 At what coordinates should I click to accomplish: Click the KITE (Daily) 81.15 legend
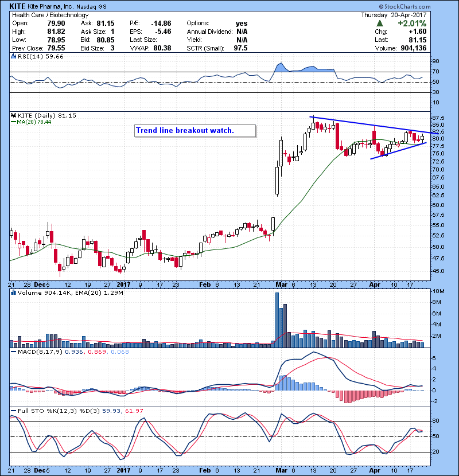tap(47, 115)
